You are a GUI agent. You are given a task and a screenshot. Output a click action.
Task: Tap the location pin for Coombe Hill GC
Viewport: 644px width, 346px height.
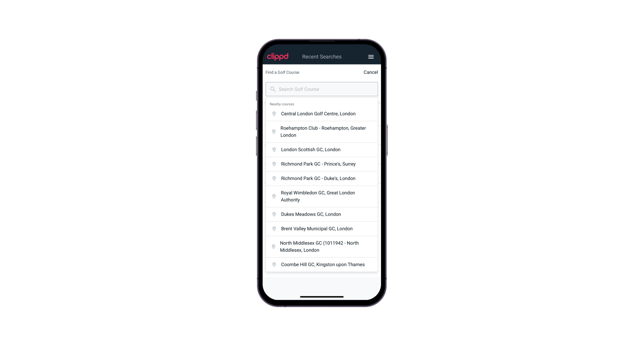click(273, 265)
